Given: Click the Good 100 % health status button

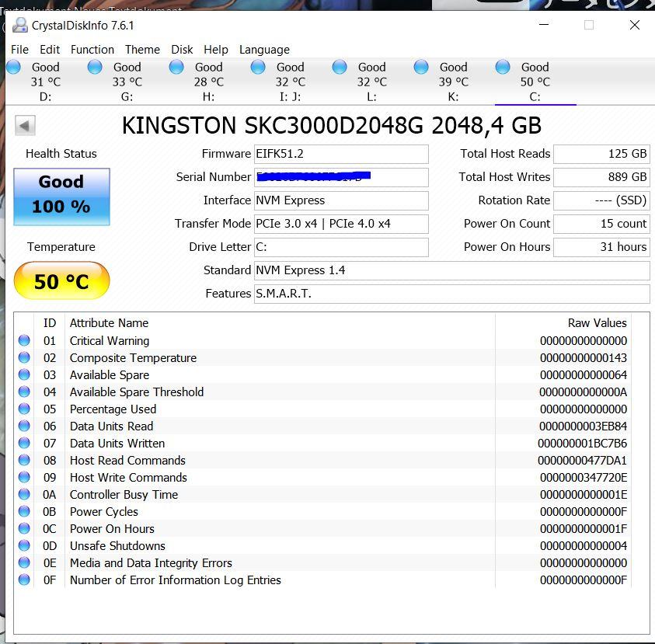Looking at the screenshot, I should tap(62, 197).
